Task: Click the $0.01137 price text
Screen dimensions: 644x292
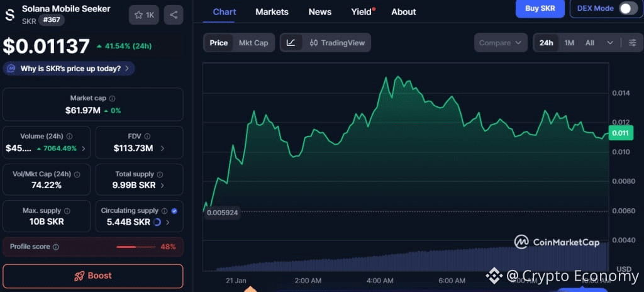Action: click(46, 46)
